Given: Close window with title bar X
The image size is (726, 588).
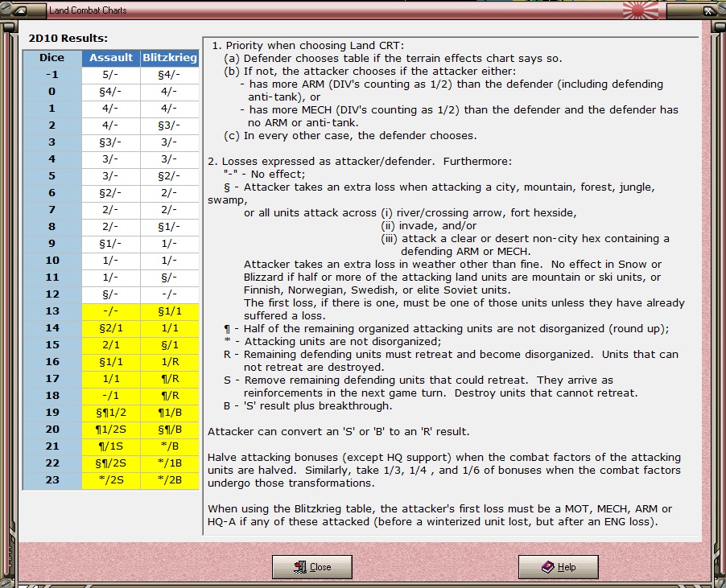Looking at the screenshot, I should tap(708, 10).
